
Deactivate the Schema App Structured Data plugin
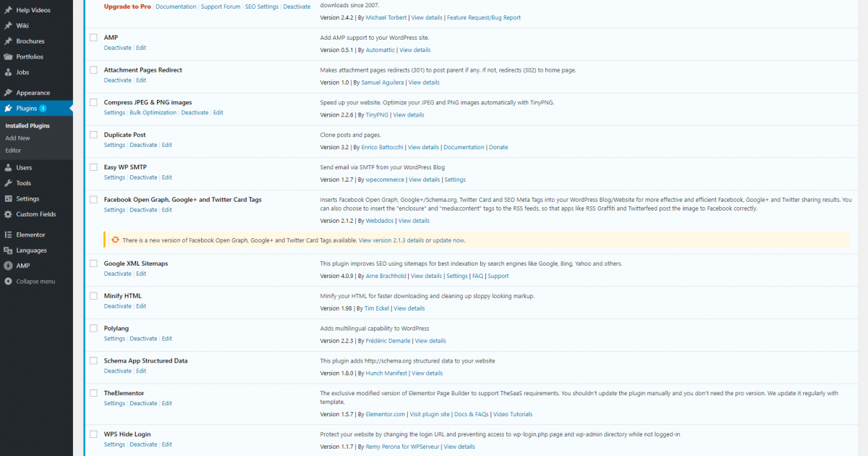click(118, 371)
